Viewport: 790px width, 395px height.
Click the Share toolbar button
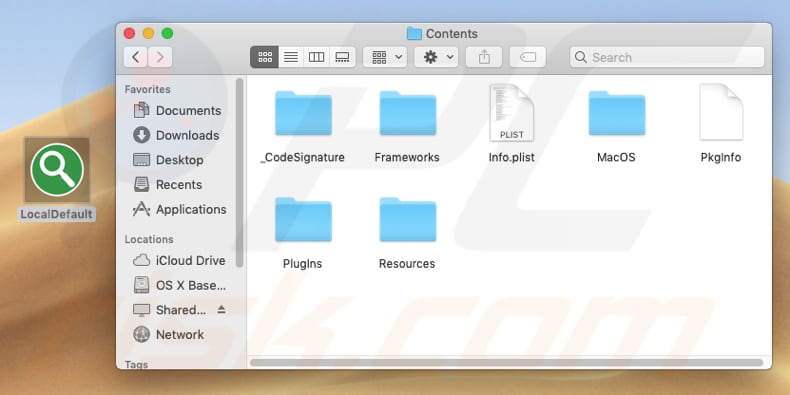(x=484, y=57)
